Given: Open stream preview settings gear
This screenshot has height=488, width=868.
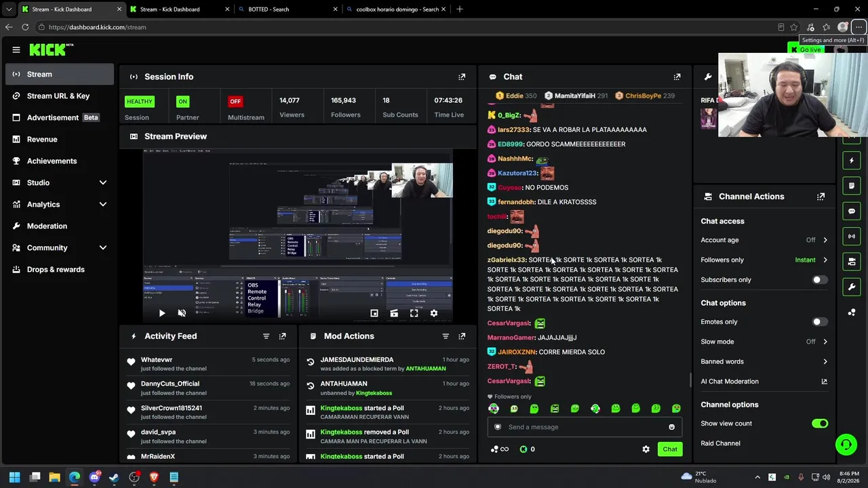Looking at the screenshot, I should click(x=434, y=313).
